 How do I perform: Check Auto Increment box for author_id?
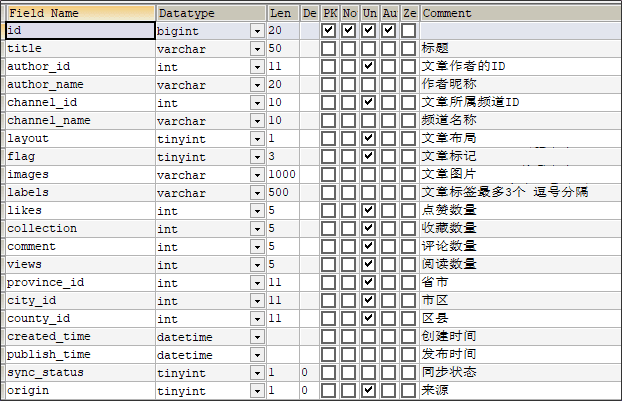pos(389,66)
